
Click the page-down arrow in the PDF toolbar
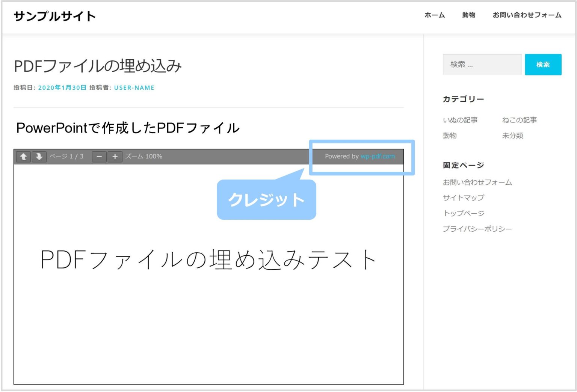click(39, 157)
